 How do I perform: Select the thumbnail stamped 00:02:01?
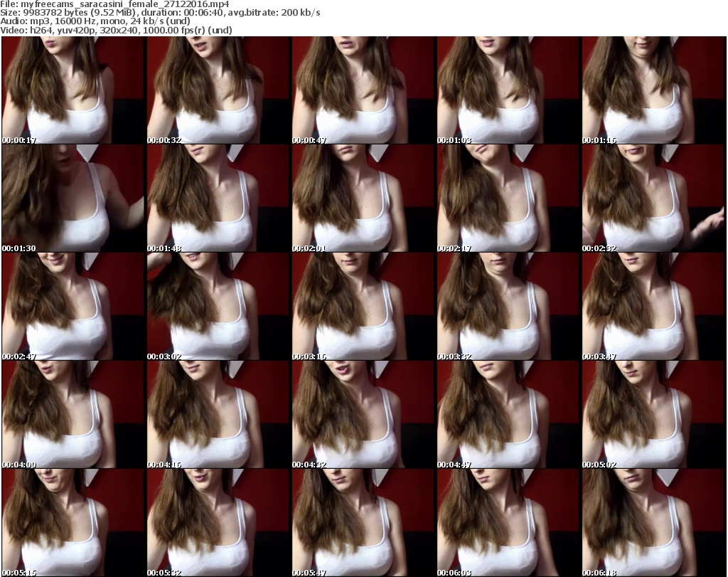(363, 198)
